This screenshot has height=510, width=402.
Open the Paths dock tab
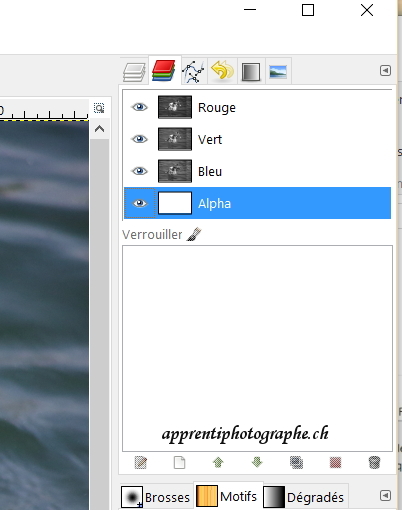pyautogui.click(x=193, y=71)
